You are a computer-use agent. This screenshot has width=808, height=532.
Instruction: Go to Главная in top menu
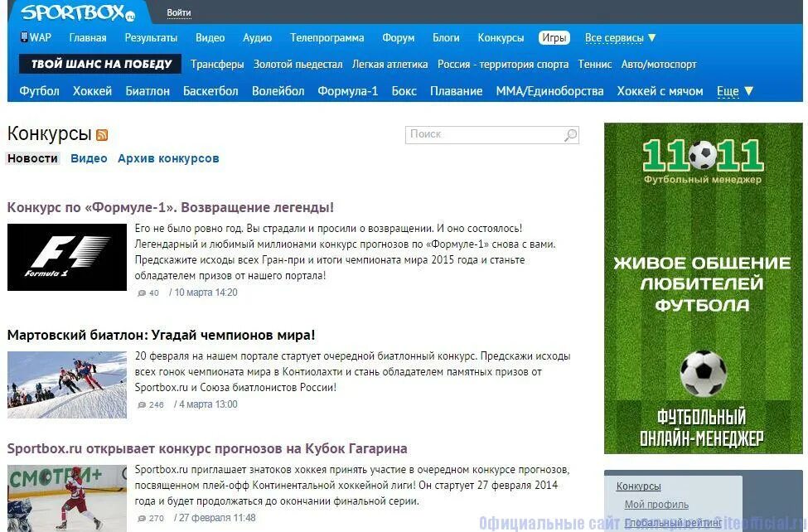88,37
